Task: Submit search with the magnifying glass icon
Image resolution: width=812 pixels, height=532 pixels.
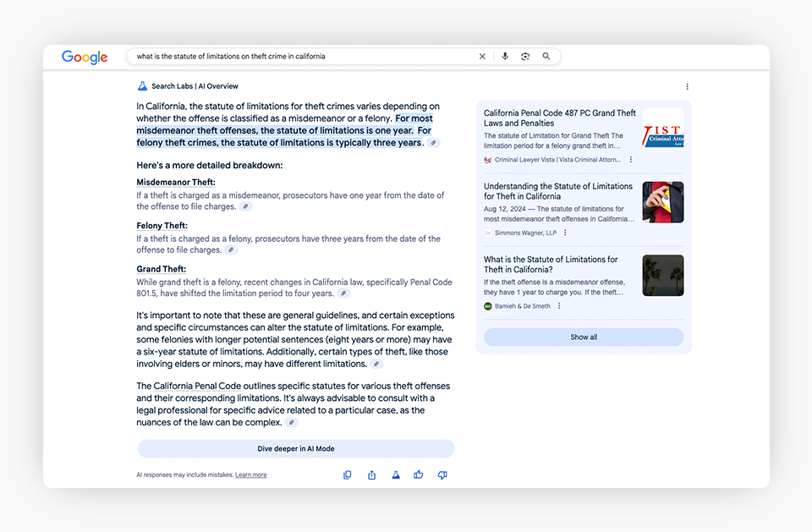Action: point(546,57)
